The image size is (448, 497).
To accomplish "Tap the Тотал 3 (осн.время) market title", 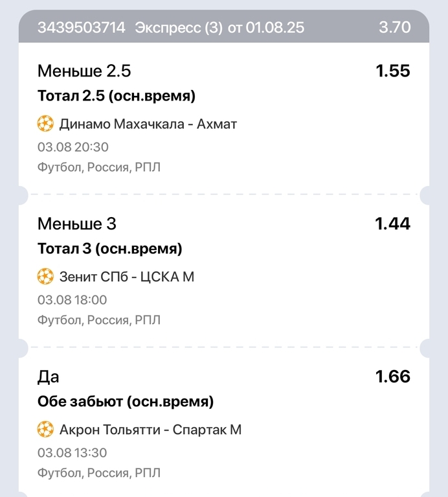I will tap(110, 249).
